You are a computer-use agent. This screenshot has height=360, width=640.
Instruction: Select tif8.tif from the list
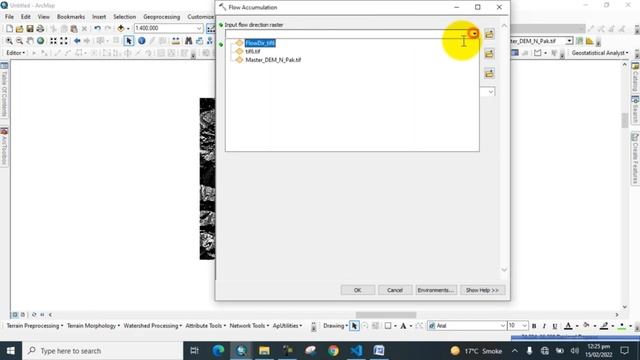(x=253, y=51)
